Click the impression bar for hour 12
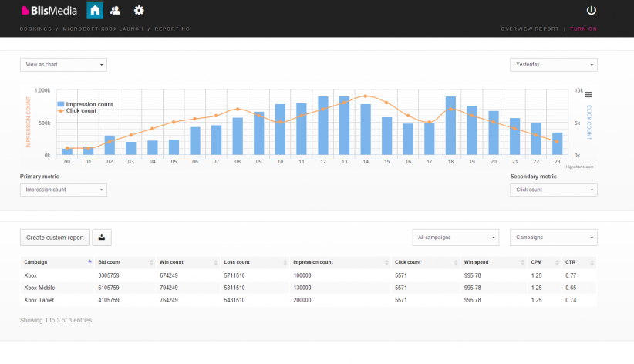This screenshot has height=364, width=634. (323, 126)
